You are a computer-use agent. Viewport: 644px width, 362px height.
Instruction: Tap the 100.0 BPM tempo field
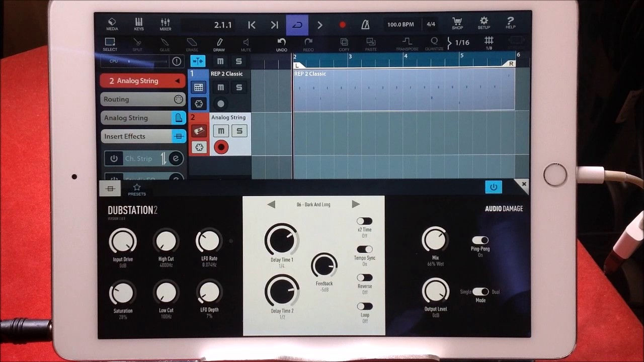click(x=400, y=24)
